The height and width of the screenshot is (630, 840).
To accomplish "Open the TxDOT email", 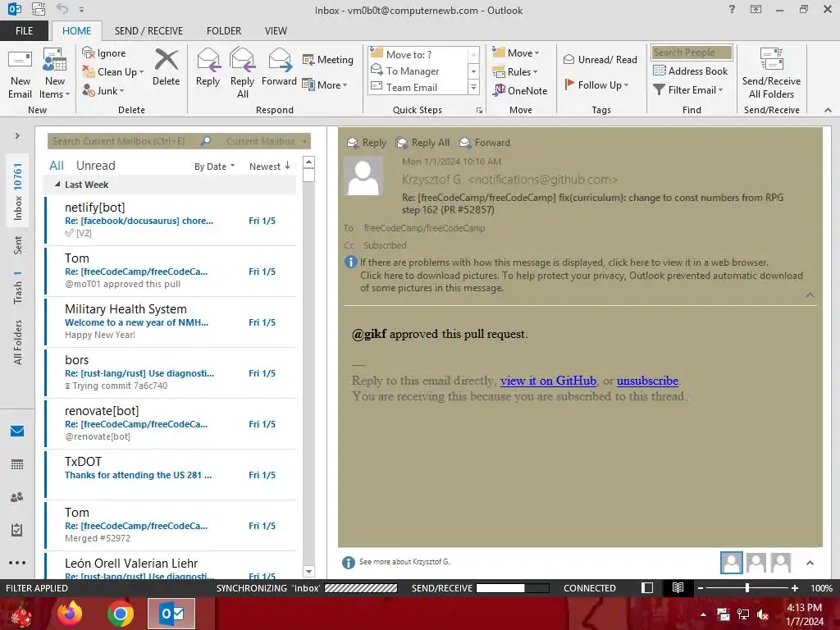I will coord(171,474).
